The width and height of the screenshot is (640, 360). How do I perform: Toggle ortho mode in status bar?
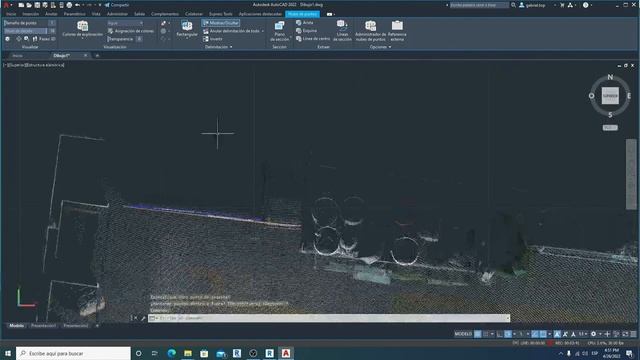click(x=500, y=334)
